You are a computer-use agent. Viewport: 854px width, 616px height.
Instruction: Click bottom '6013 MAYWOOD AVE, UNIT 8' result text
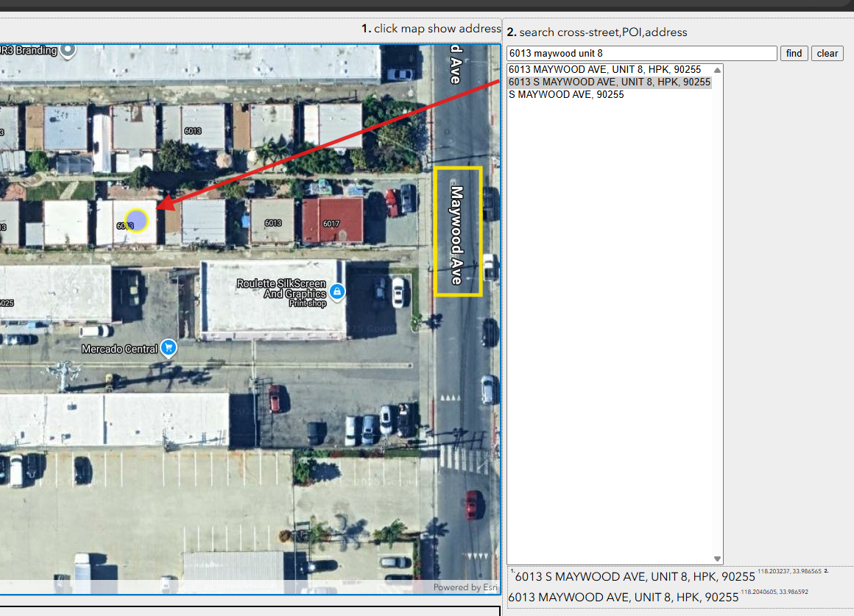tap(623, 598)
